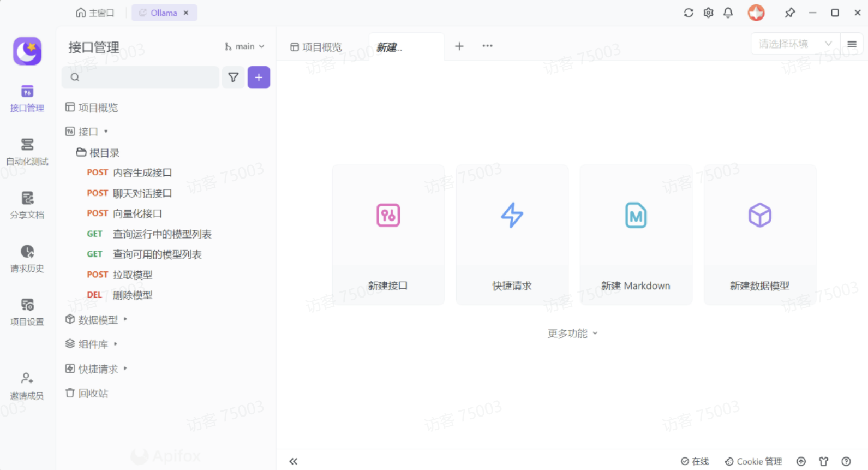
Task: Click the hamburger menu icon at top right
Action: pos(852,44)
